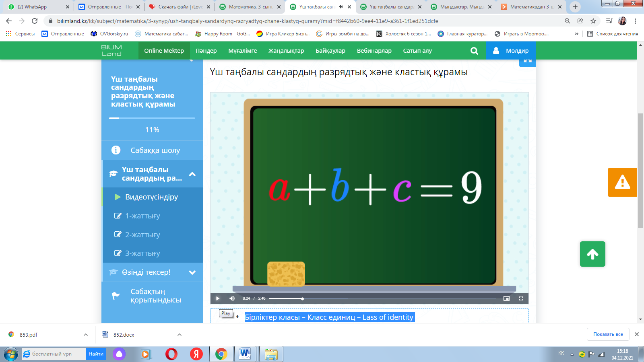Collapse the Үш таңбалы сандардың section
The height and width of the screenshot is (362, 644).
192,174
